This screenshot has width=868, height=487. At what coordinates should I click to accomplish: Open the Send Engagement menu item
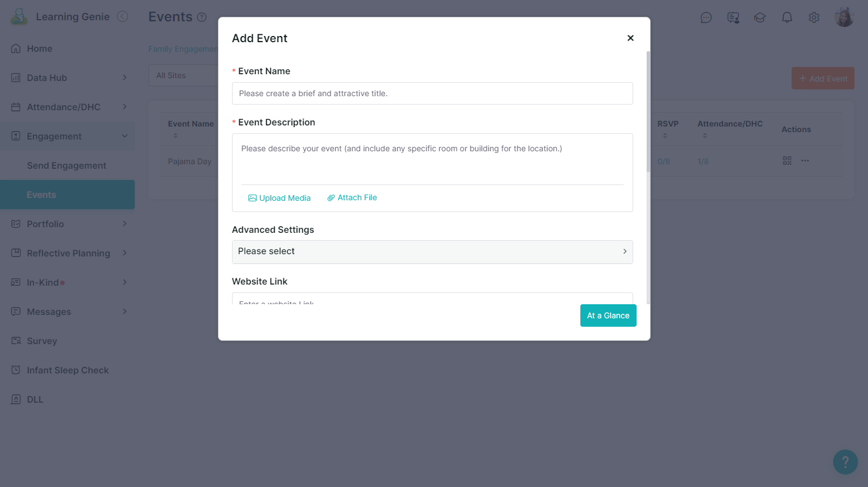(67, 165)
